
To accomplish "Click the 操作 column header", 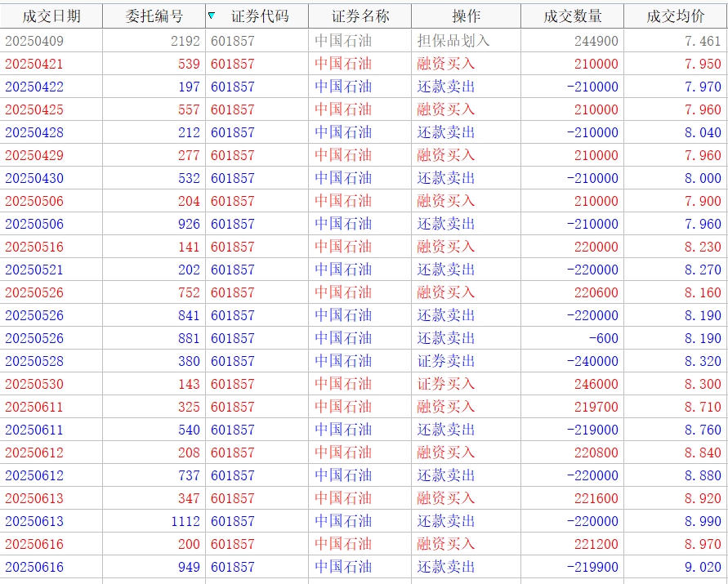I will [x=467, y=16].
